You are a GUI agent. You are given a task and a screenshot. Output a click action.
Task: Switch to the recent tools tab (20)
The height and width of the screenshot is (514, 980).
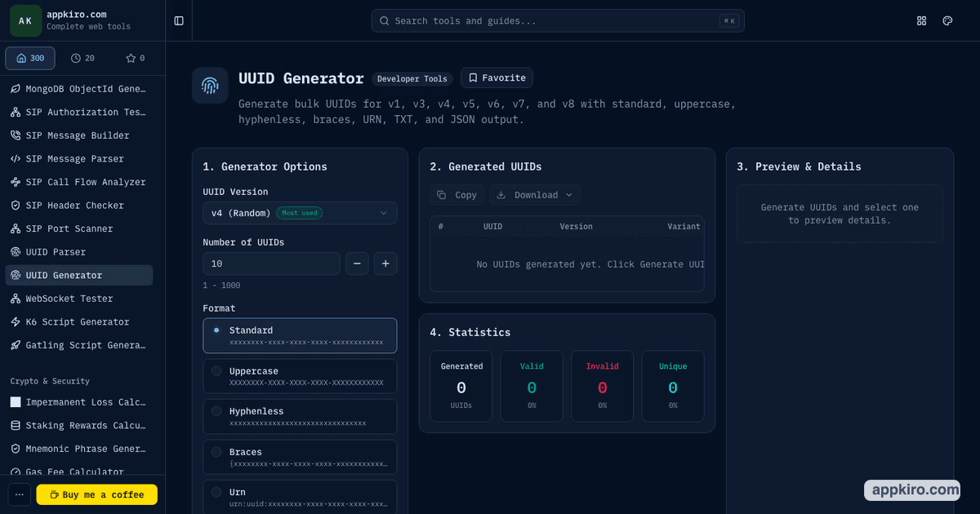(82, 58)
